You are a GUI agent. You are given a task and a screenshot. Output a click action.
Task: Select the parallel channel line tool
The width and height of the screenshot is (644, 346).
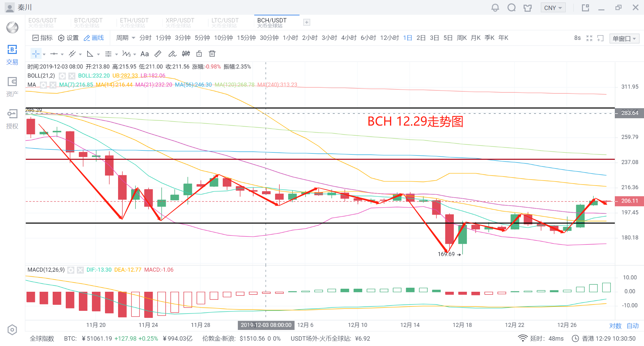(x=72, y=54)
